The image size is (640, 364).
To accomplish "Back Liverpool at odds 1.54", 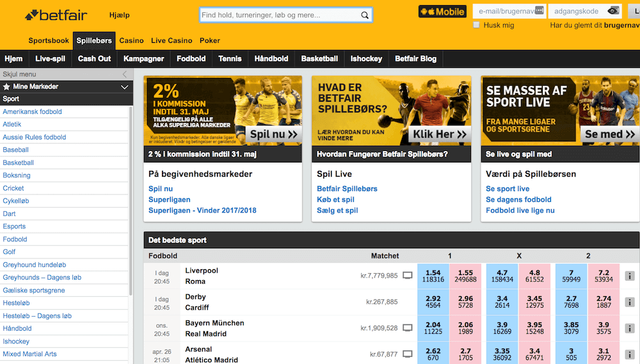I will click(433, 276).
